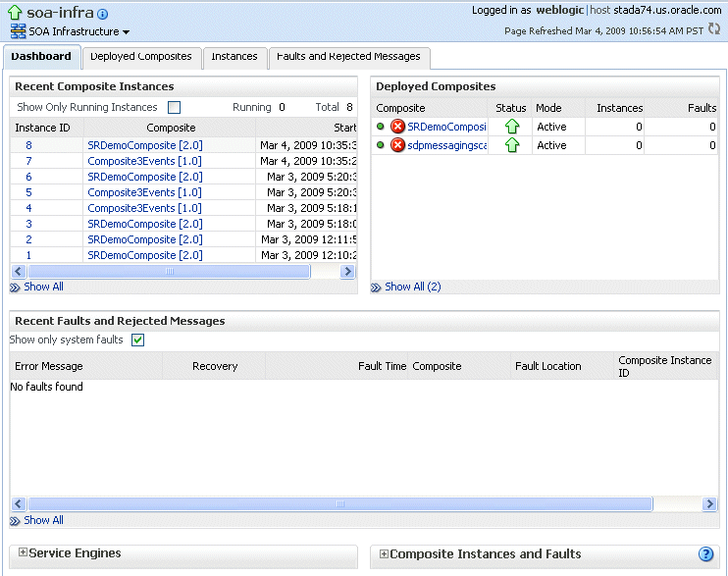Refresh the page with the refresh icon

(x=714, y=29)
